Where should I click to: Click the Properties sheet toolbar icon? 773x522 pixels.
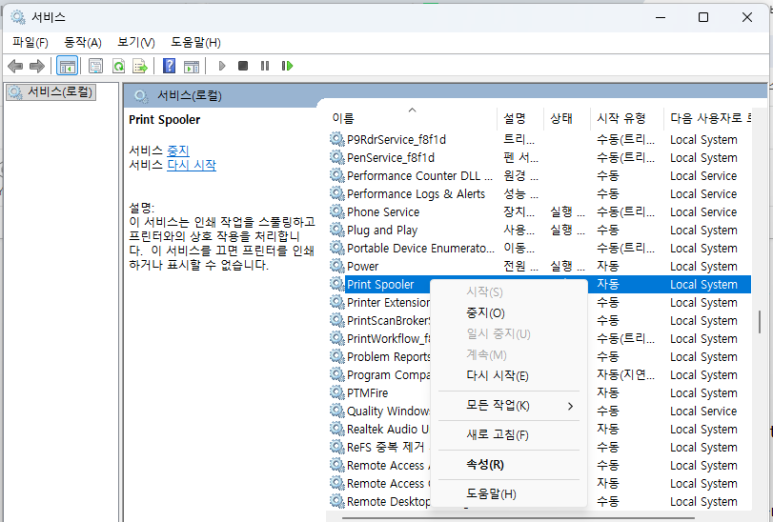pyautogui.click(x=96, y=66)
